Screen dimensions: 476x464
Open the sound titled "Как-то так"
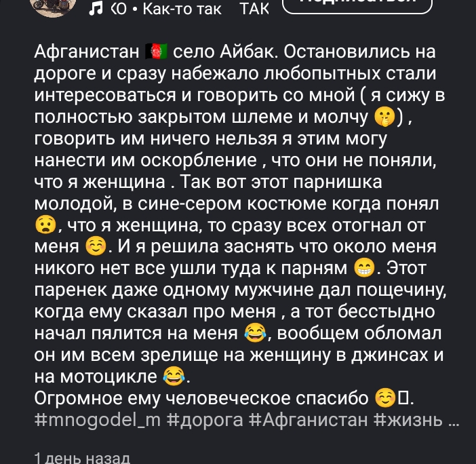pyautogui.click(x=181, y=9)
